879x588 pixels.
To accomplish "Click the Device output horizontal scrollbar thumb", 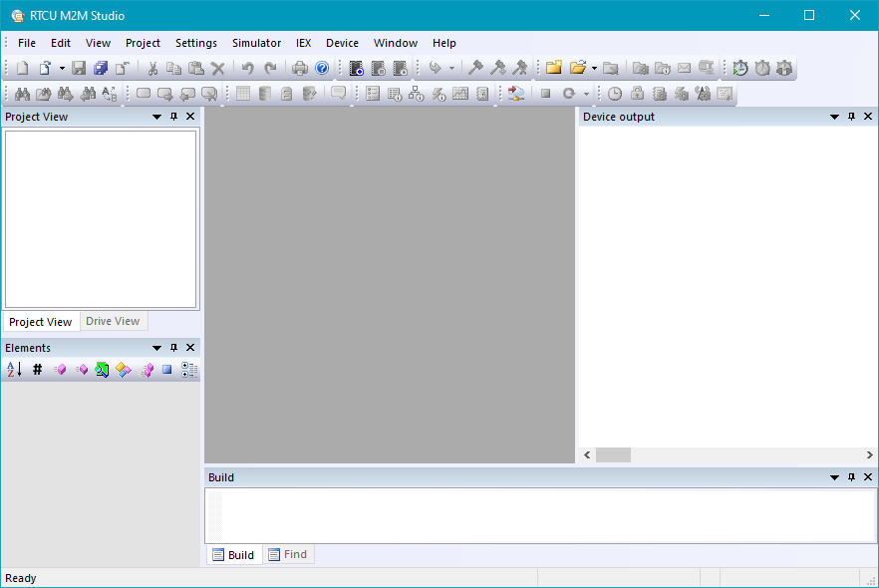I will click(613, 454).
